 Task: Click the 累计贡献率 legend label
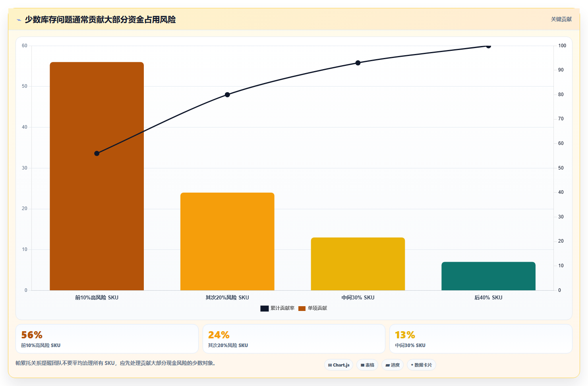point(282,308)
